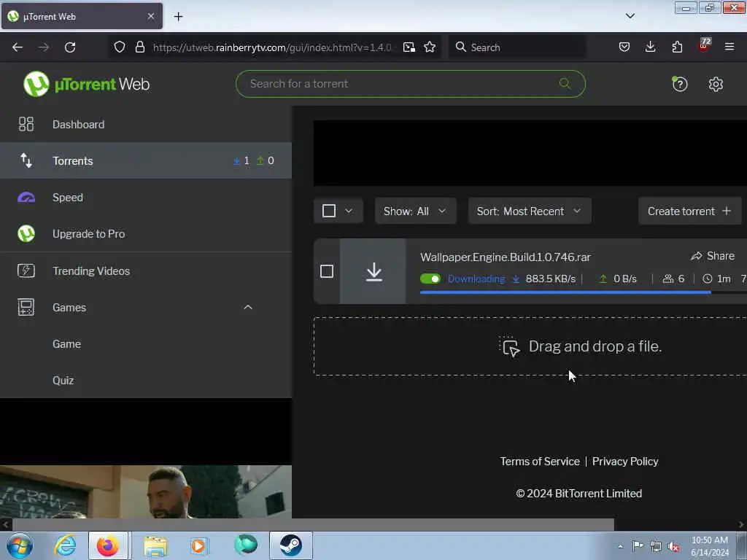Go back with the browser back arrow

click(x=18, y=47)
